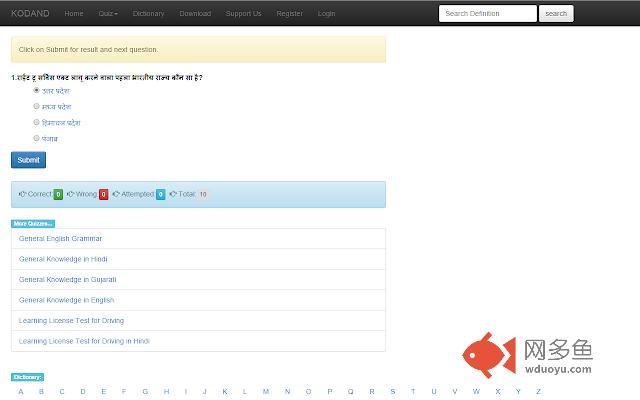Expand the Quiz dropdown menu
Screen dimensions: 640x400
click(108, 13)
